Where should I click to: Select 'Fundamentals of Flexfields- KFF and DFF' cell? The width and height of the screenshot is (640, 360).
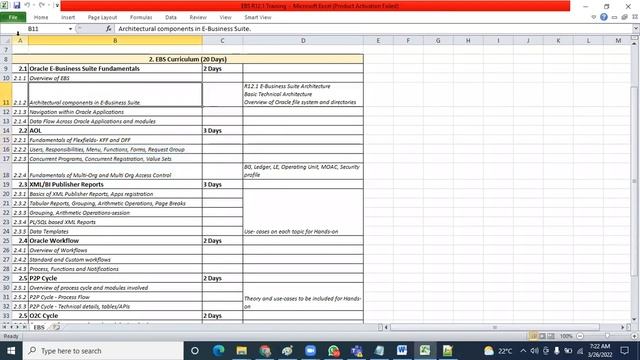click(x=115, y=140)
